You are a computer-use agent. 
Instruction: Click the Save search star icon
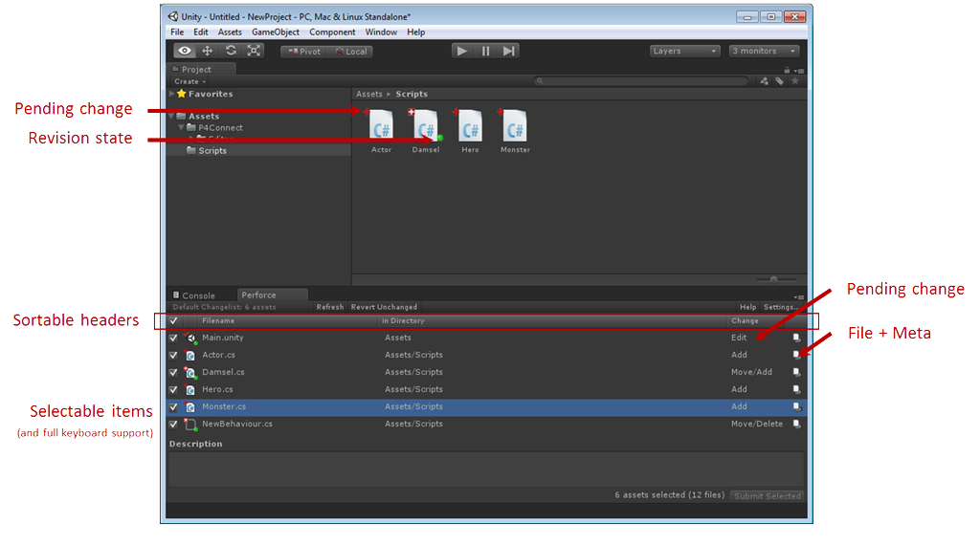[x=795, y=80]
